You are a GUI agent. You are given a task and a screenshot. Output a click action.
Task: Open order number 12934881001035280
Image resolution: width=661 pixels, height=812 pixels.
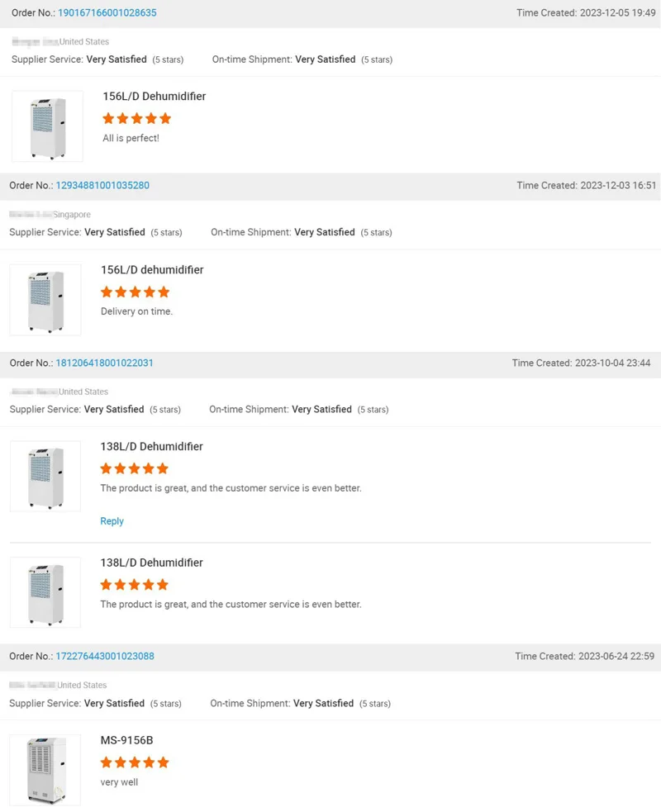pyautogui.click(x=102, y=186)
